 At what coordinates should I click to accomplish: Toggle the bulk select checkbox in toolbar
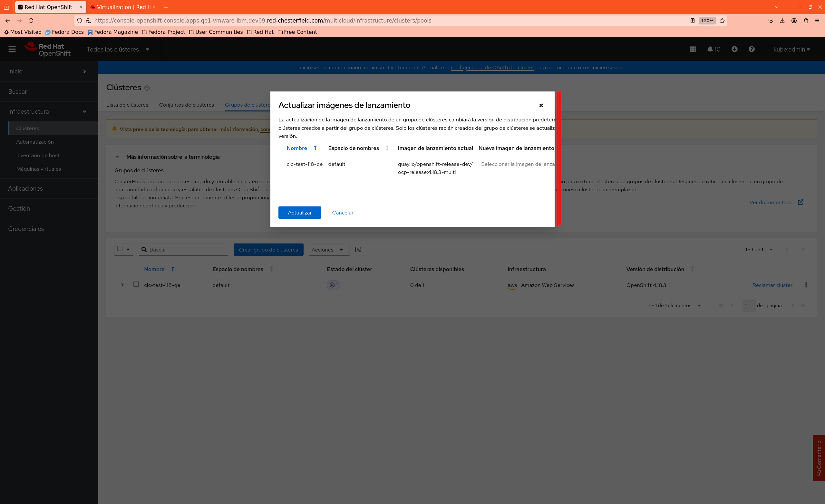click(120, 249)
